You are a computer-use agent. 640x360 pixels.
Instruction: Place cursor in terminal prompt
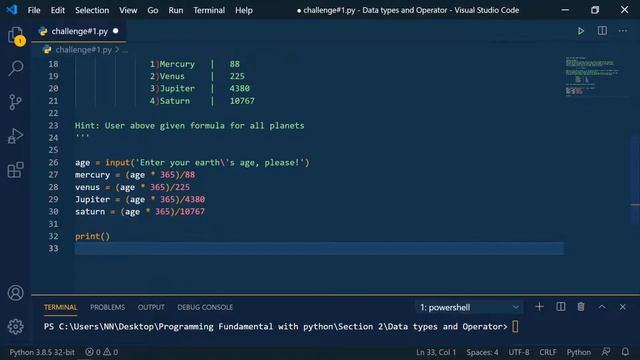(515, 327)
